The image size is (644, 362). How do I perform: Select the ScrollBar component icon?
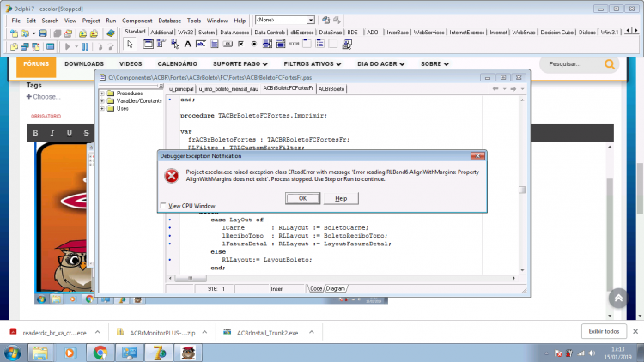tap(294, 44)
